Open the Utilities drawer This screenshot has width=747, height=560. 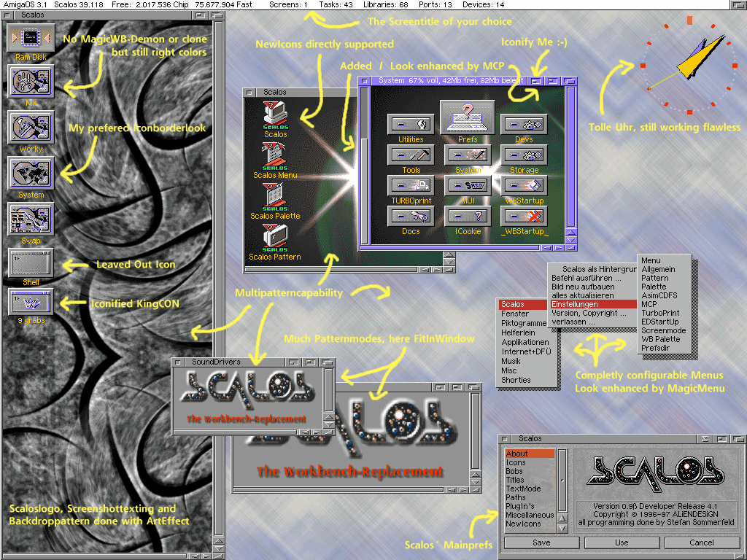[x=411, y=125]
